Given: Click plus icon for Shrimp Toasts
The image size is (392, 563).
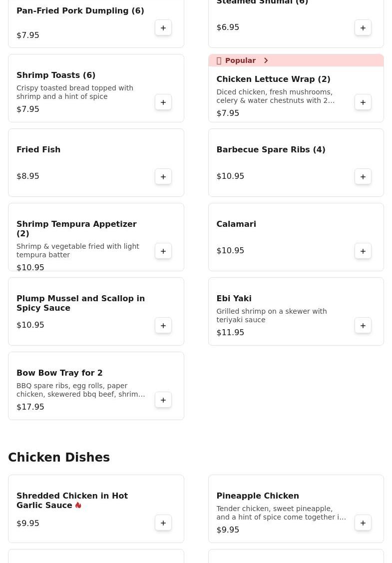Looking at the screenshot, I should (x=163, y=102).
